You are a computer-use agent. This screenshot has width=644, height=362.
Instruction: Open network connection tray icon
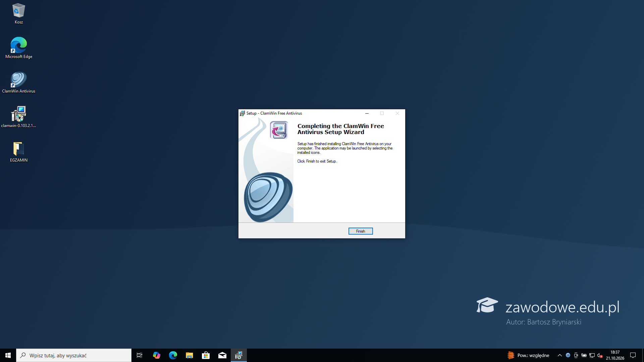click(x=592, y=355)
